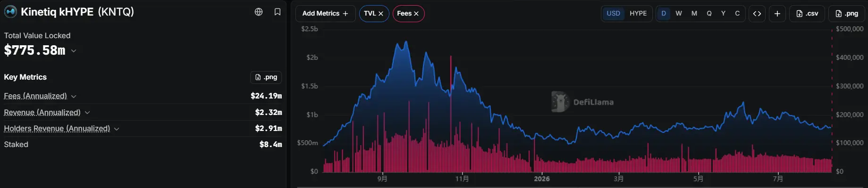The height and width of the screenshot is (188, 868).
Task: Remove the TVL metric chip
Action: [x=381, y=14]
